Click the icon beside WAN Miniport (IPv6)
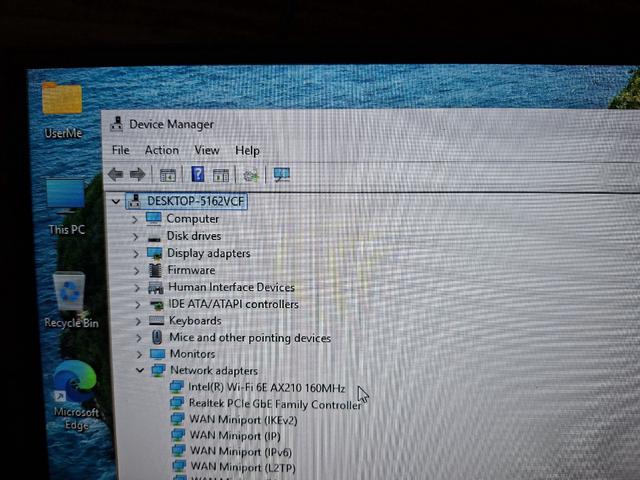This screenshot has height=480, width=640. (x=179, y=451)
